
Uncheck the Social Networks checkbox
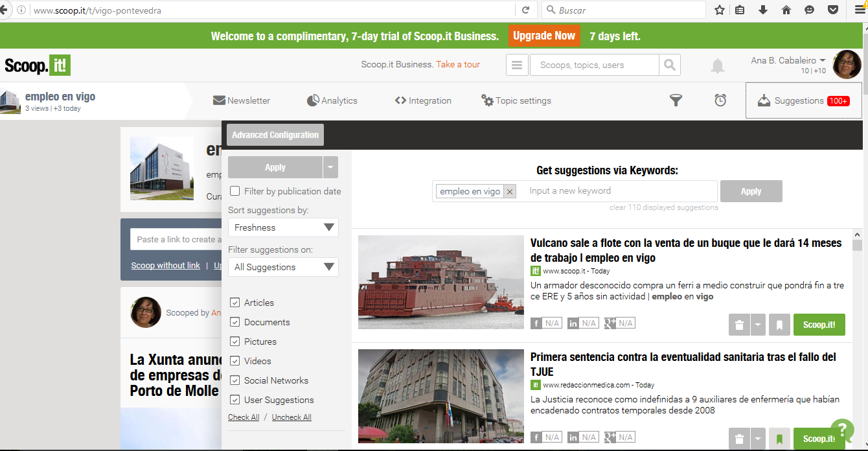tap(235, 380)
